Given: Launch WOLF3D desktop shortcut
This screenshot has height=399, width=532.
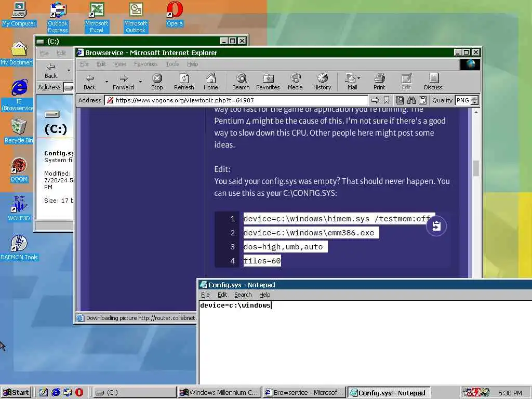Looking at the screenshot, I should [19, 209].
